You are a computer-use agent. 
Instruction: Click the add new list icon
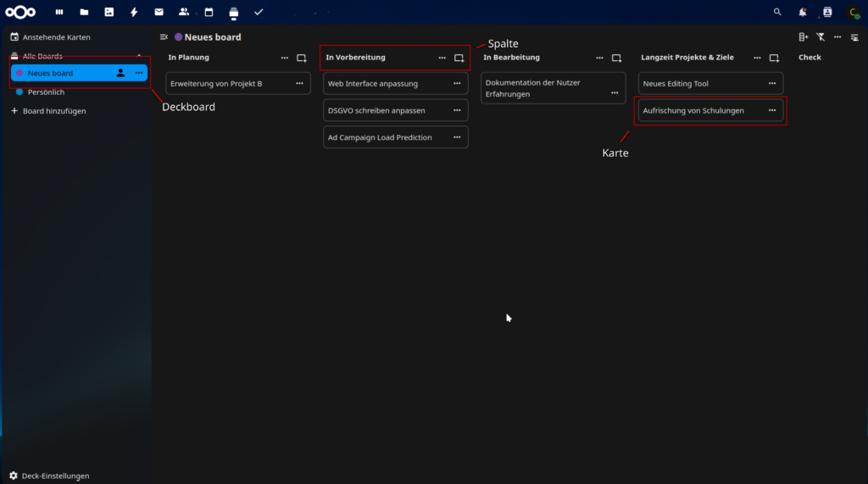(x=804, y=37)
